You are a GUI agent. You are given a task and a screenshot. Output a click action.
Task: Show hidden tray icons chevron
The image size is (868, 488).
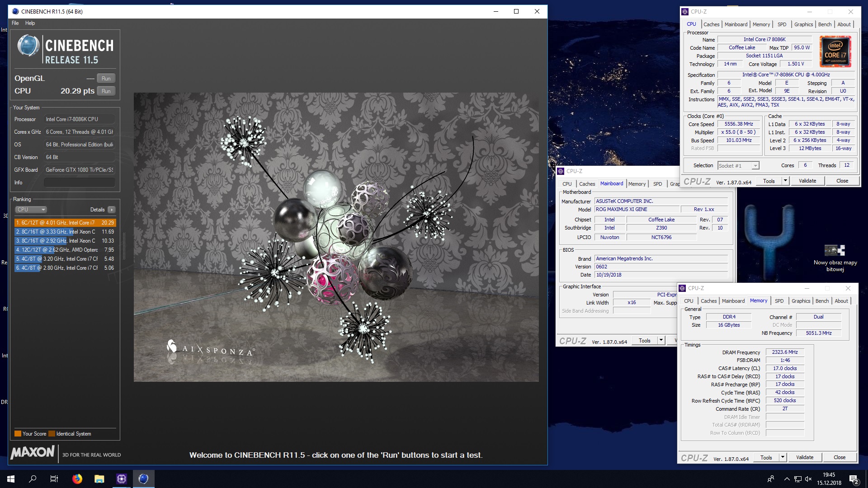pyautogui.click(x=787, y=479)
